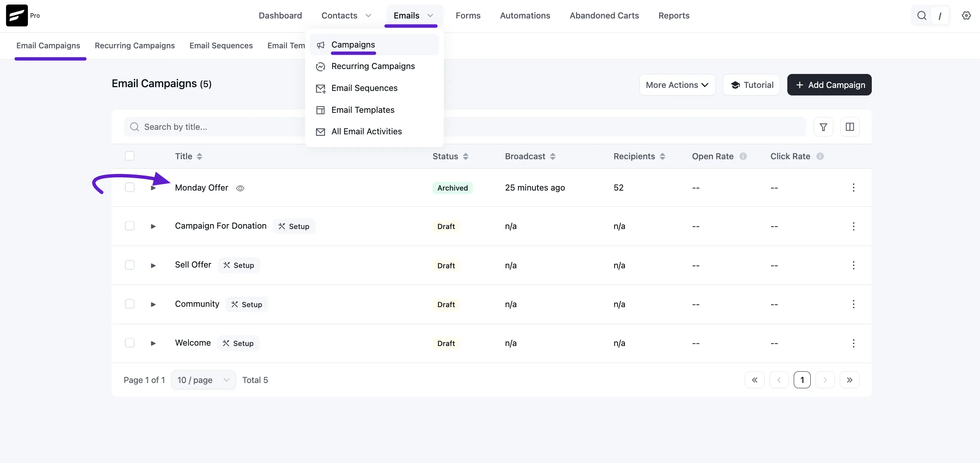Go to Dashboard in top navigation
This screenshot has height=463, width=980.
point(280,15)
